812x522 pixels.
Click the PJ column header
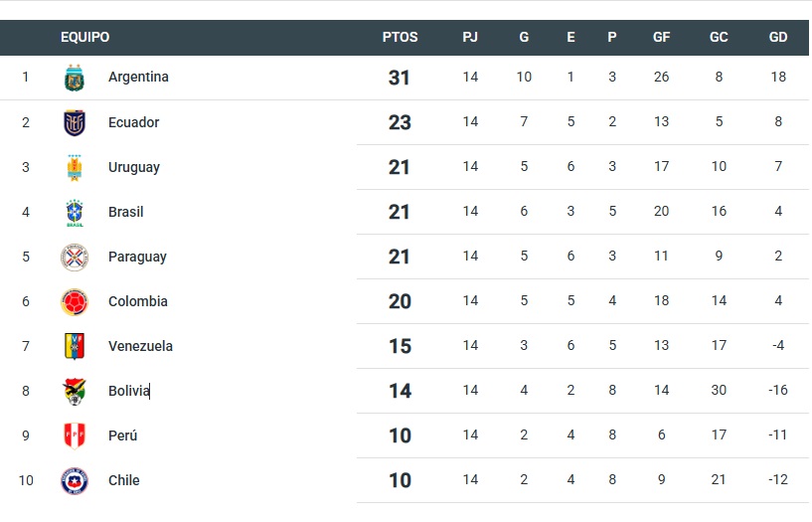[x=470, y=38]
